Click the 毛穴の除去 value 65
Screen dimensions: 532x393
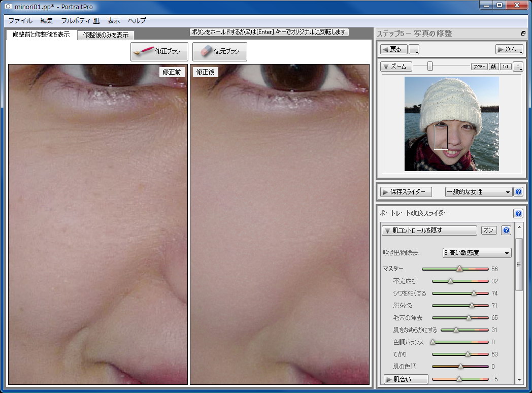(494, 318)
